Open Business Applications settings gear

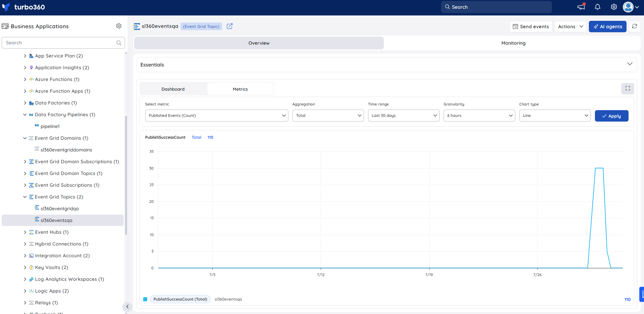[119, 26]
